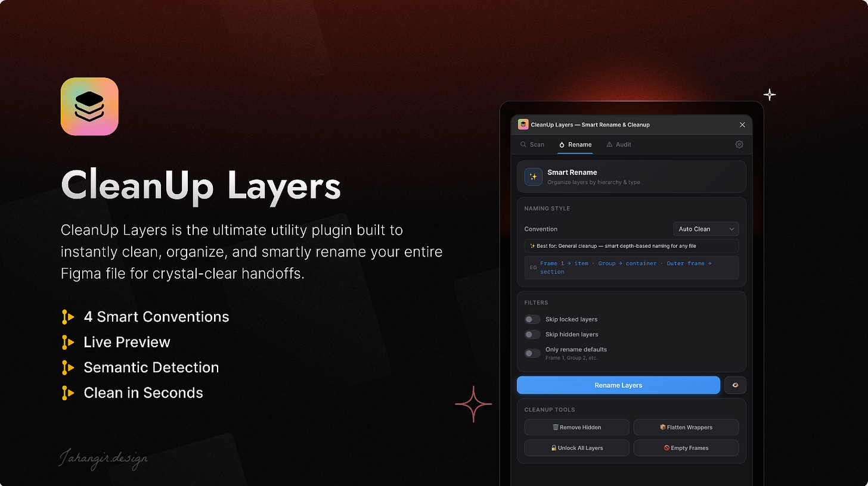The image size is (868, 486).
Task: Click bullet icon beside 4 Smart Conventions
Action: point(68,317)
